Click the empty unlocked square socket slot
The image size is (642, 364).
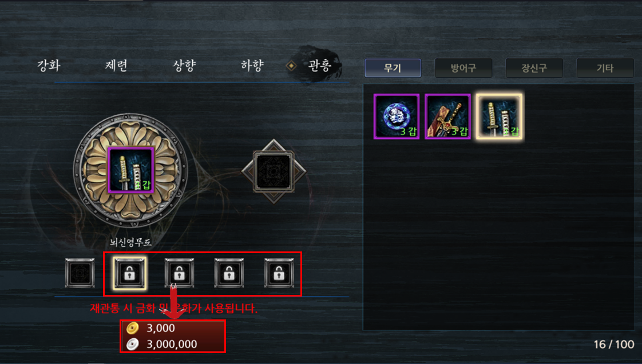pyautogui.click(x=80, y=273)
